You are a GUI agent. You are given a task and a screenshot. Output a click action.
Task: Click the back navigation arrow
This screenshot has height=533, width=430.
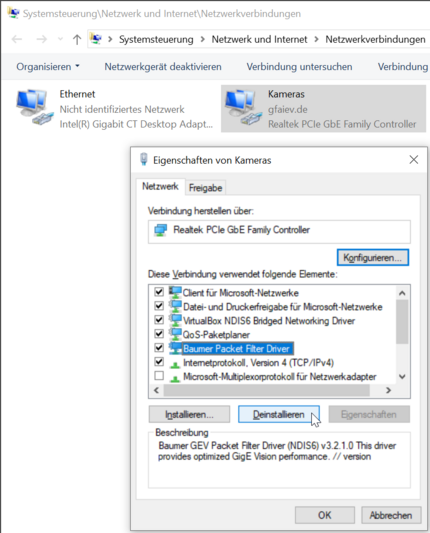click(x=17, y=39)
